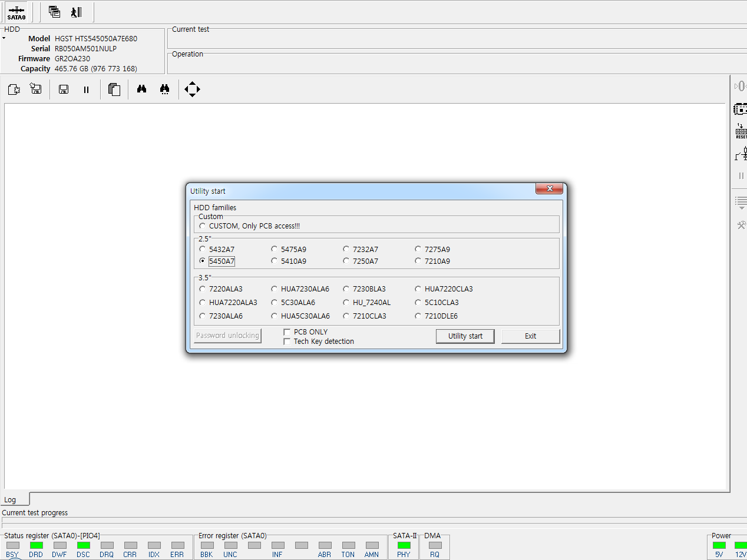Choose the HUA7220CLA3 drive family
Screen dimensions: 747x560
tap(418, 289)
